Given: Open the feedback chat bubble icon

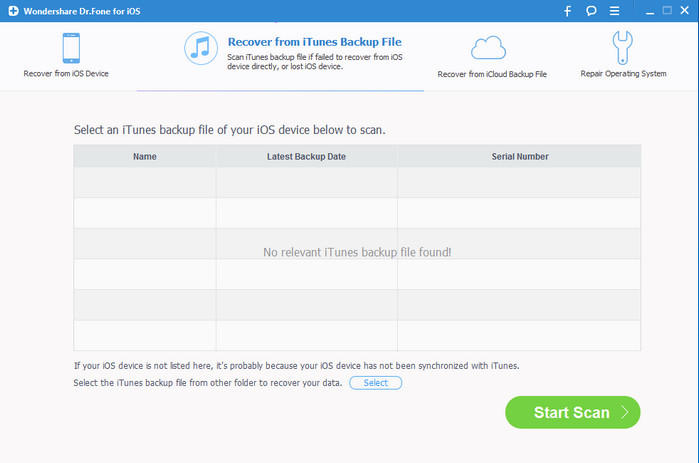Looking at the screenshot, I should [x=591, y=11].
